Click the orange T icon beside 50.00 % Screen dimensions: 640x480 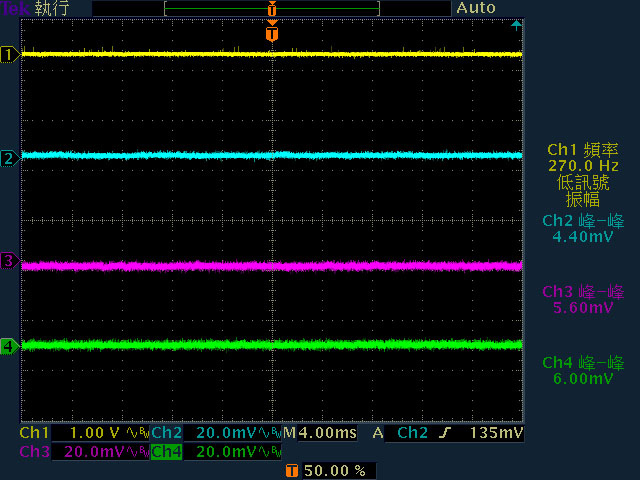click(x=291, y=471)
